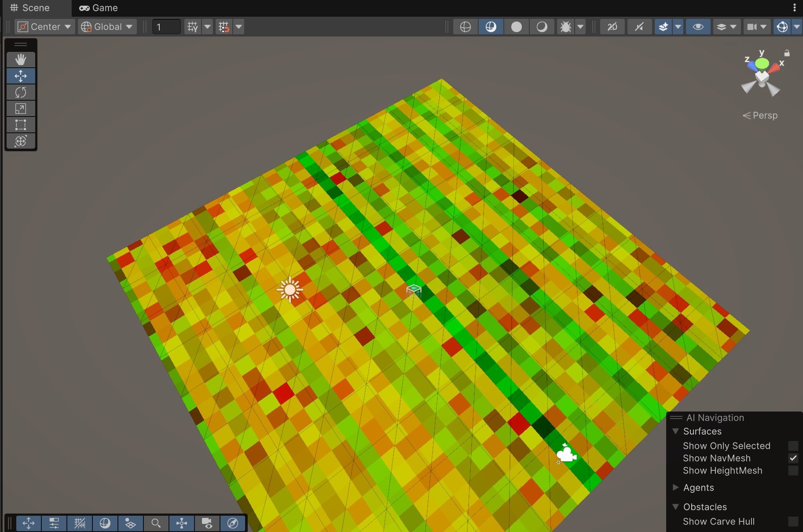Screen dimensions: 803x532
Task: Select the Rect tool
Action: click(21, 125)
